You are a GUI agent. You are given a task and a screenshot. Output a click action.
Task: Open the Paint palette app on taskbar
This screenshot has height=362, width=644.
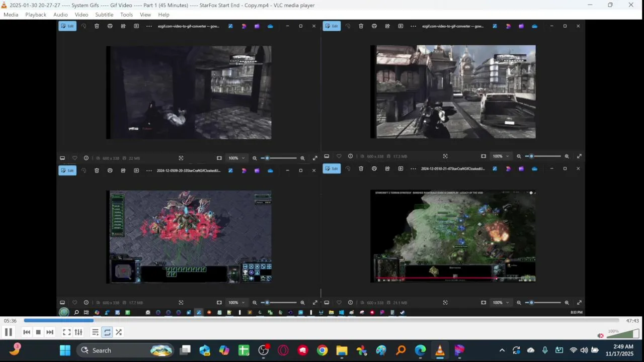(x=381, y=350)
